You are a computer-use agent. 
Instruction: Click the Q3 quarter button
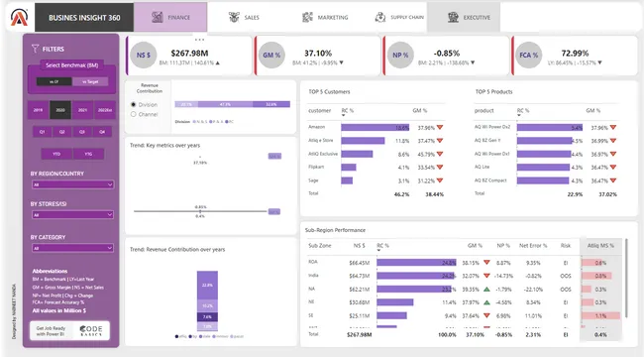82,132
